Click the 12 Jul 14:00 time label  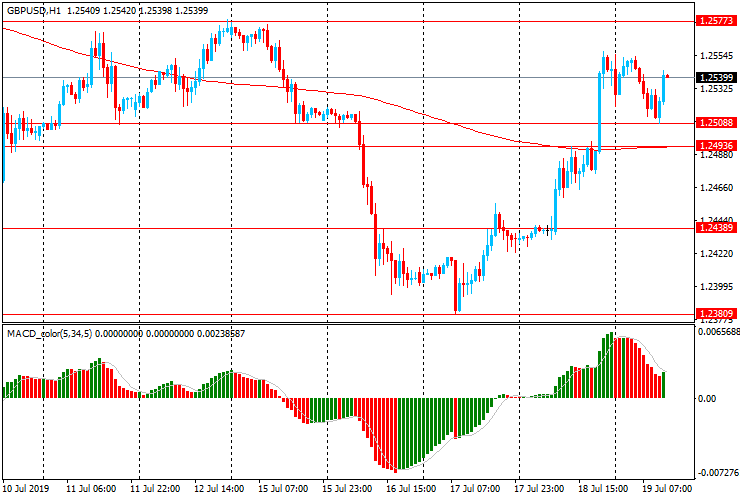[x=219, y=488]
